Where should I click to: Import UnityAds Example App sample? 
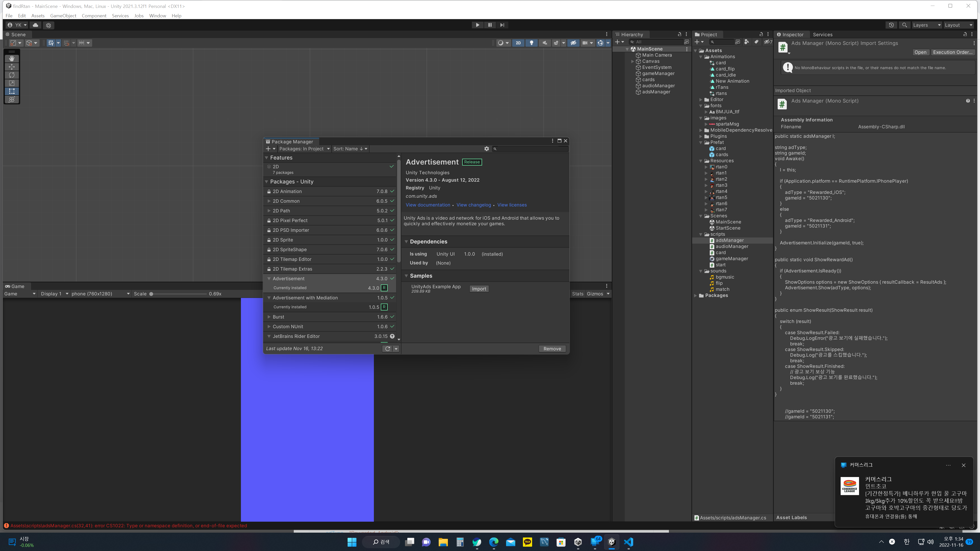click(x=479, y=289)
